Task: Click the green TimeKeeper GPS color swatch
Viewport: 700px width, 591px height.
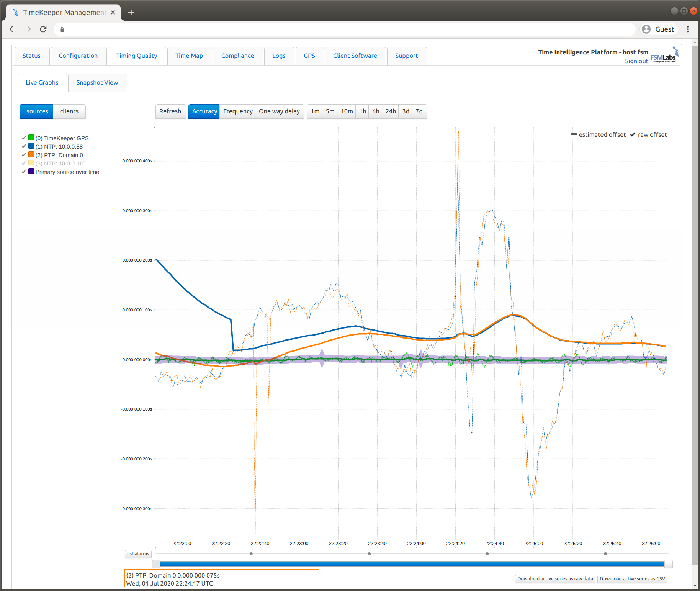Action: click(31, 138)
